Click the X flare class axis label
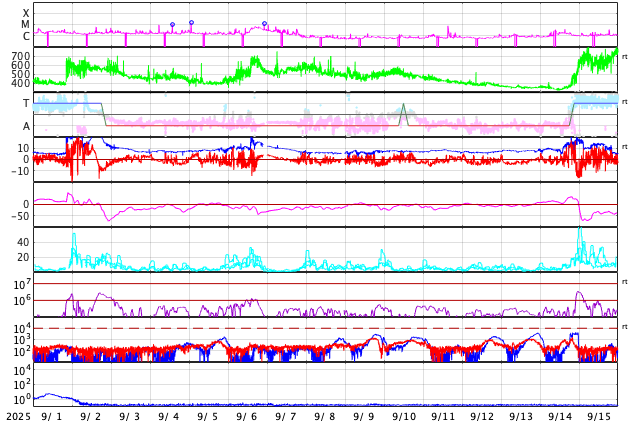Screen dimensions: 634x424 pyautogui.click(x=26, y=13)
